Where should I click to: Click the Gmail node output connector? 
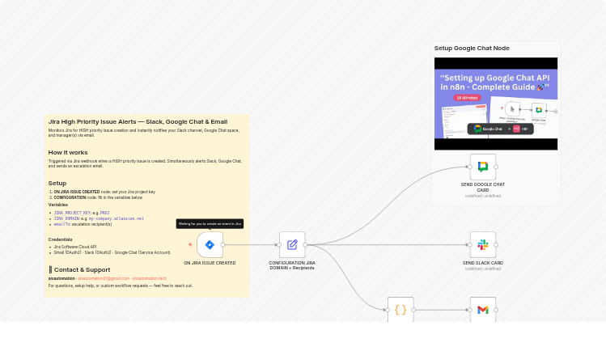tap(496, 310)
